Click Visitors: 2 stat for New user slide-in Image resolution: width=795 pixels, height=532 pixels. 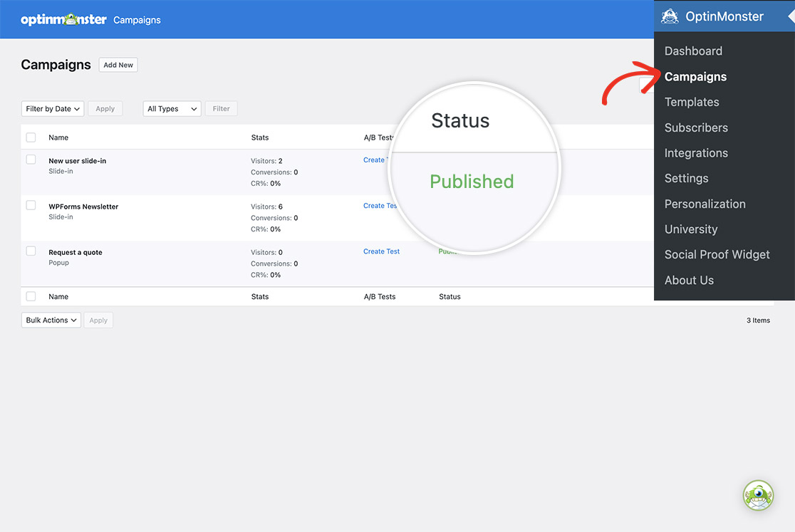coord(266,161)
